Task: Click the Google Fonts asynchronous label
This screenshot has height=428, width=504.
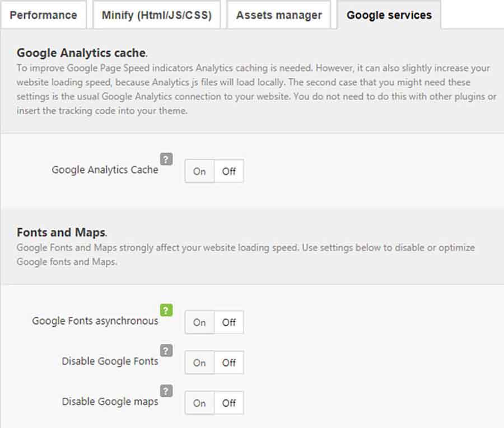Action: coord(95,321)
